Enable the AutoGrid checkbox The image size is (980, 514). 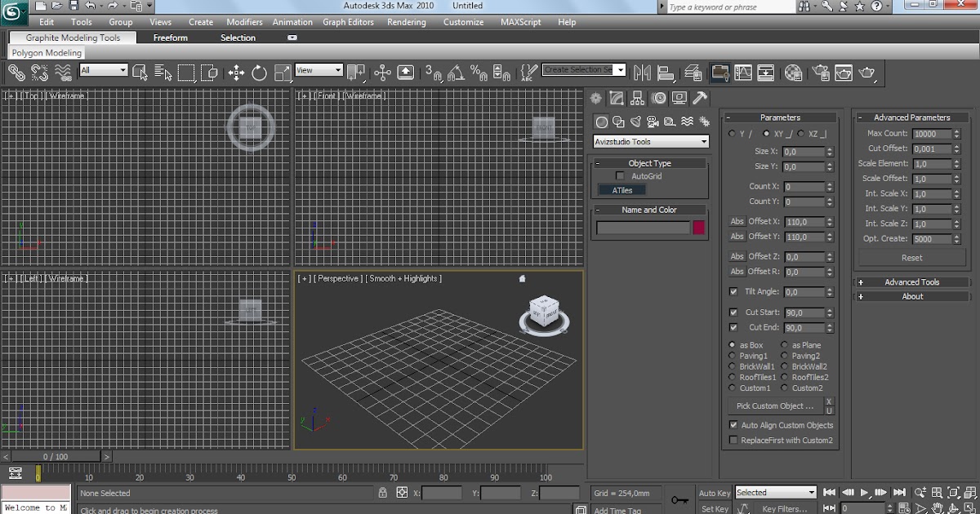pyautogui.click(x=621, y=176)
